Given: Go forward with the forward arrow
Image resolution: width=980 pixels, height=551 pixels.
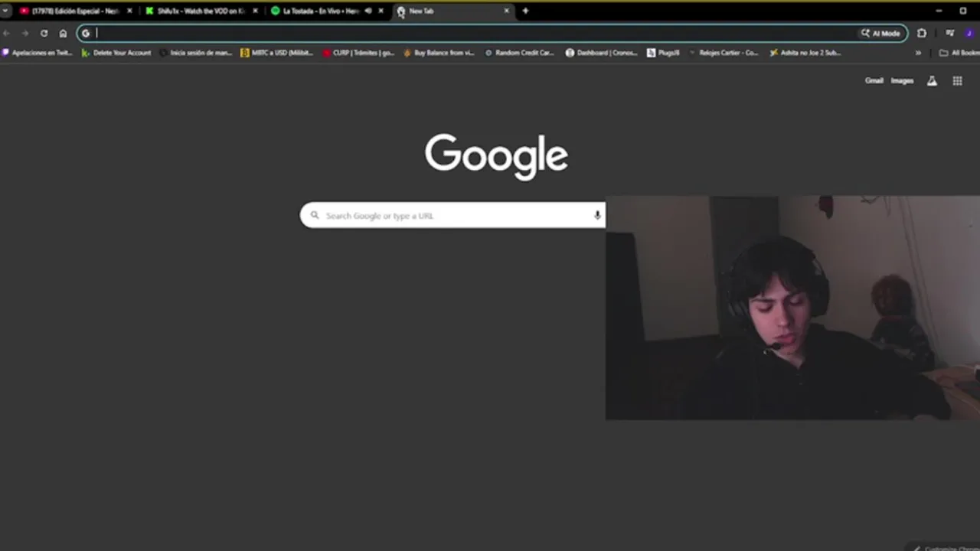Looking at the screenshot, I should point(24,33).
